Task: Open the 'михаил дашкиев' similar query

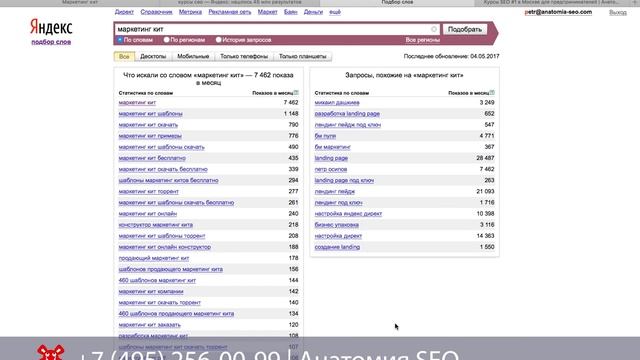Action: click(x=337, y=103)
